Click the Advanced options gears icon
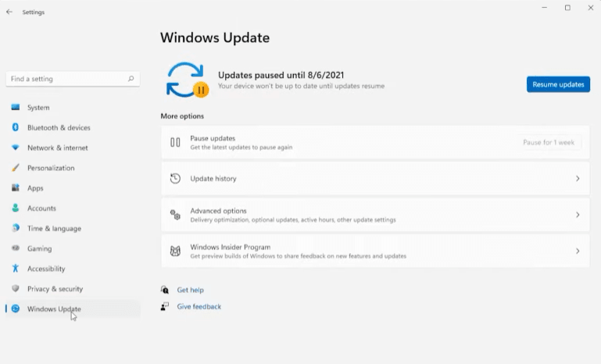 point(175,215)
